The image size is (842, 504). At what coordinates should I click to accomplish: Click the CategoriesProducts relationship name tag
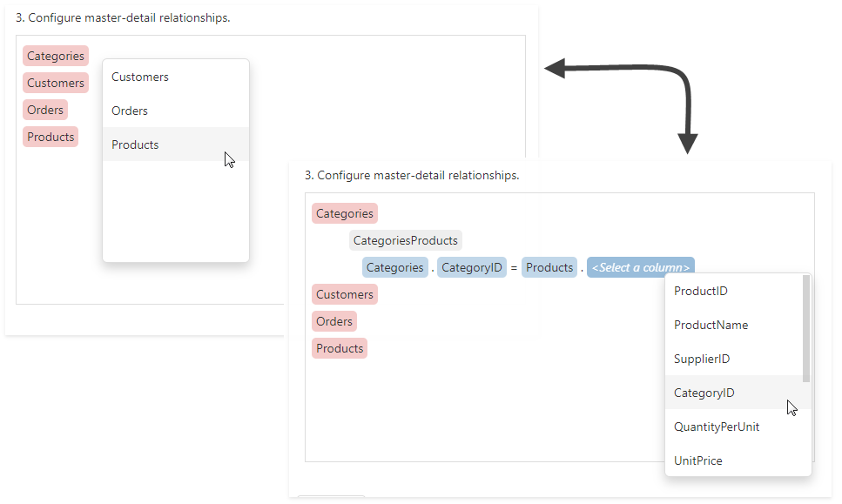click(405, 240)
